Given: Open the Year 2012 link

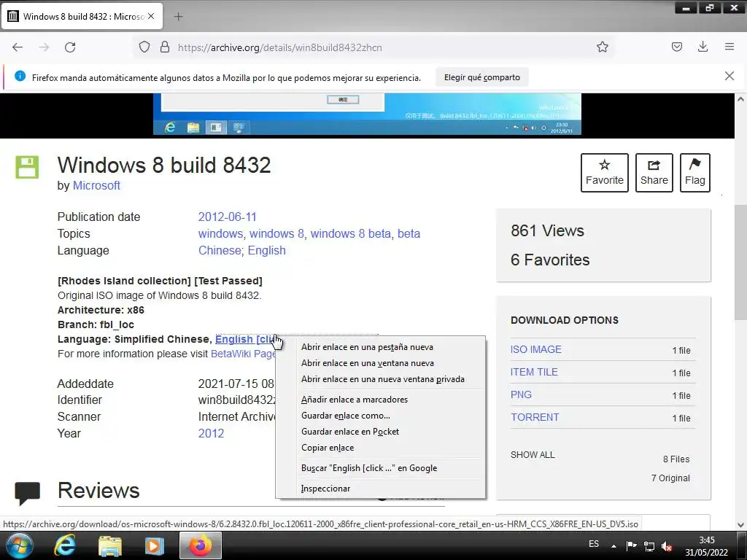Looking at the screenshot, I should (211, 433).
